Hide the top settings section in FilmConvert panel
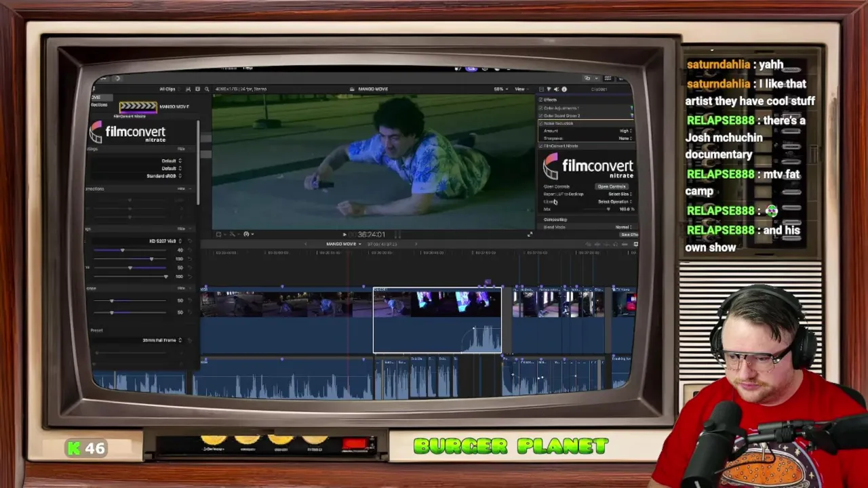 181,148
